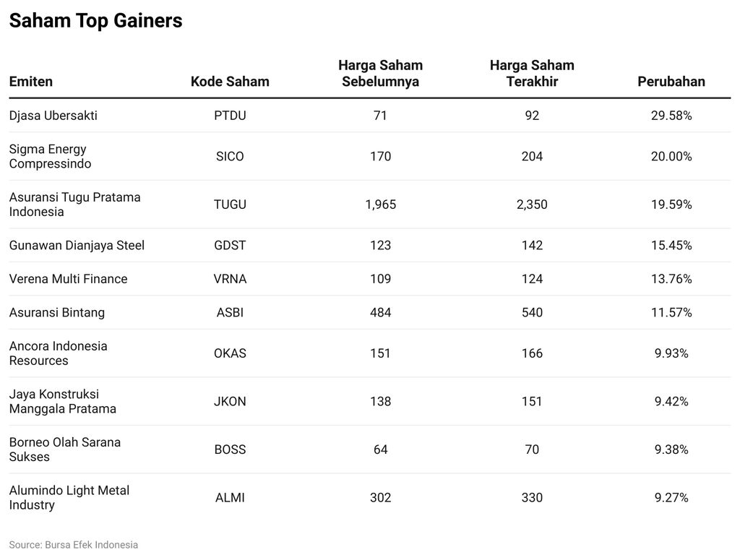Select Asuransi Tugu Pratama Indonesia cell
Screen dimensions: 740x560
coord(74,204)
